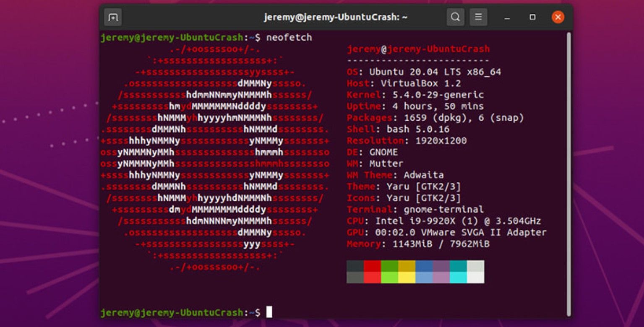
Task: Click the CPU line Intel i9-9920X
Action: pyautogui.click(x=444, y=221)
